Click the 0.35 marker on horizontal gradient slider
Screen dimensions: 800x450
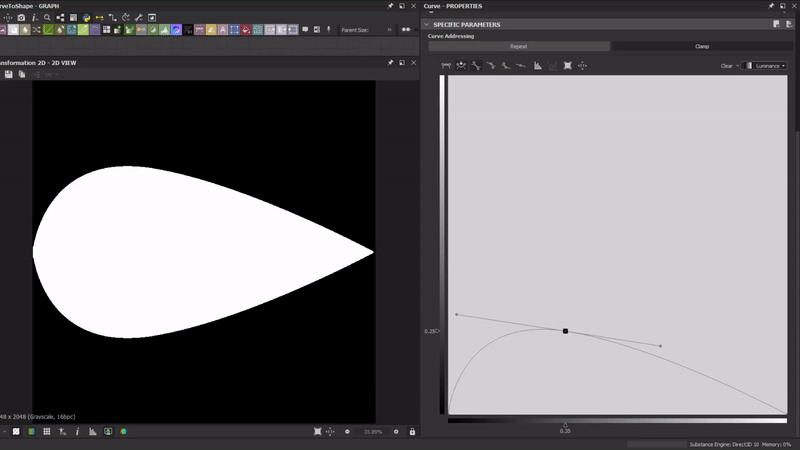point(565,425)
